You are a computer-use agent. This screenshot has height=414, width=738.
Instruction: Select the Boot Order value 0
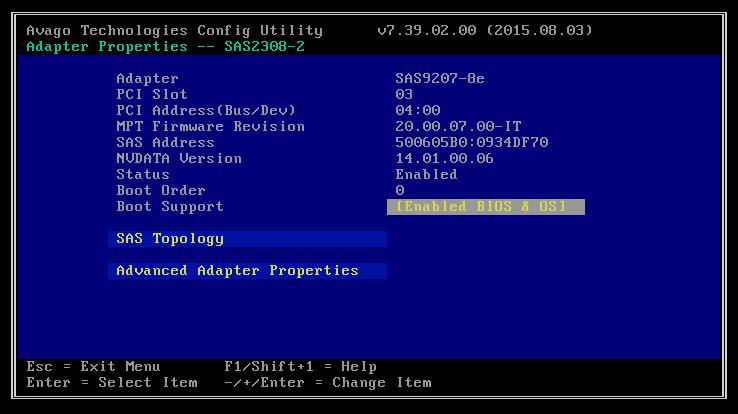(x=400, y=191)
